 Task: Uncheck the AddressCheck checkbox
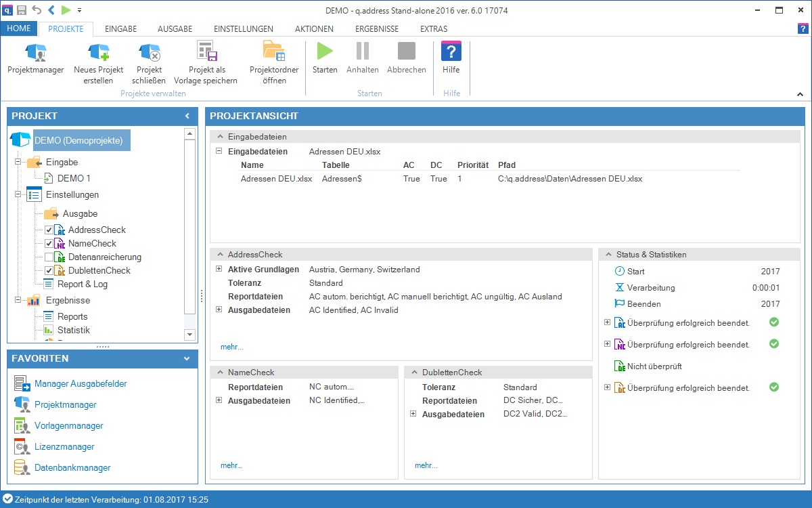pos(49,230)
